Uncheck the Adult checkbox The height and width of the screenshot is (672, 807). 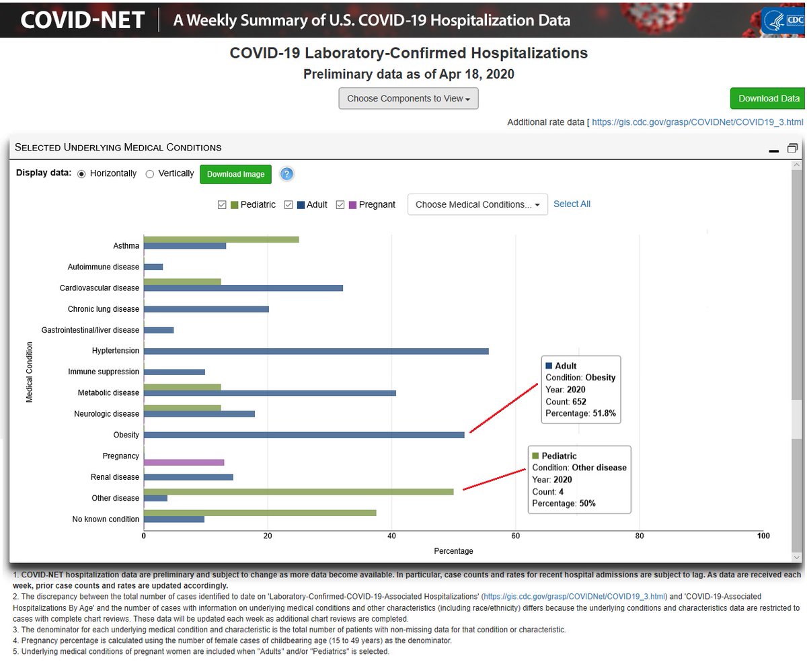(x=289, y=205)
